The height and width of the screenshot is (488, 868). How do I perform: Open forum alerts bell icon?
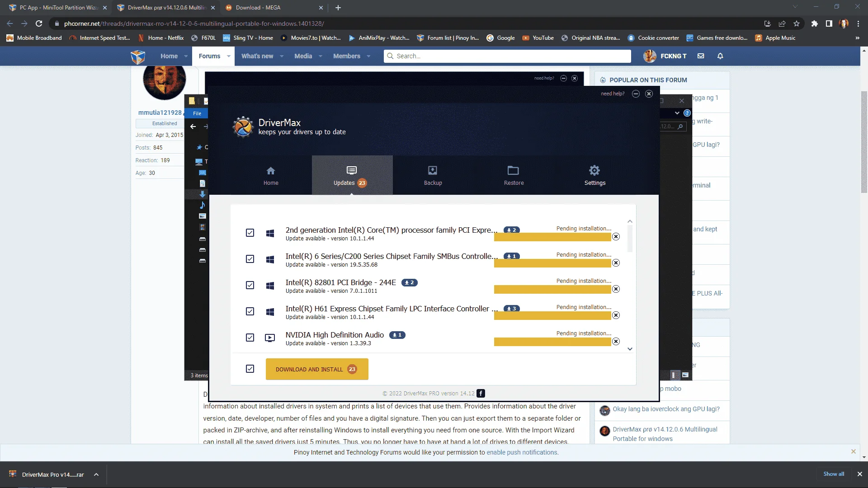tap(720, 56)
